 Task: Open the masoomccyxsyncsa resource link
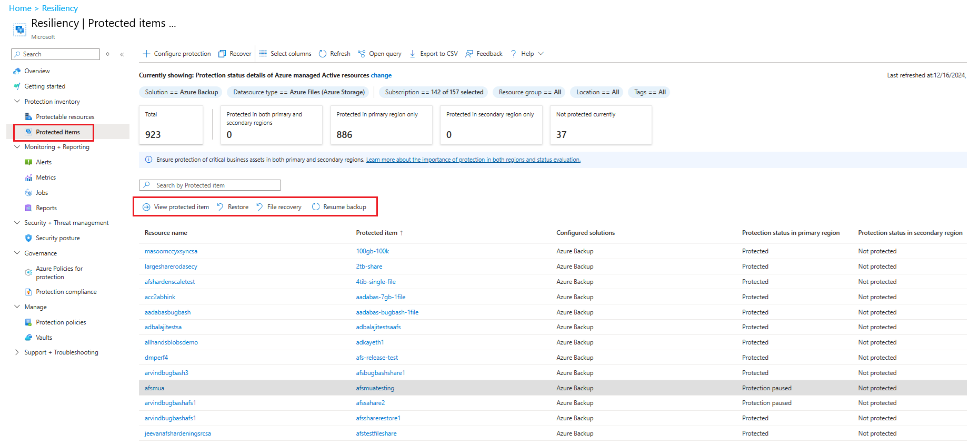pyautogui.click(x=171, y=251)
